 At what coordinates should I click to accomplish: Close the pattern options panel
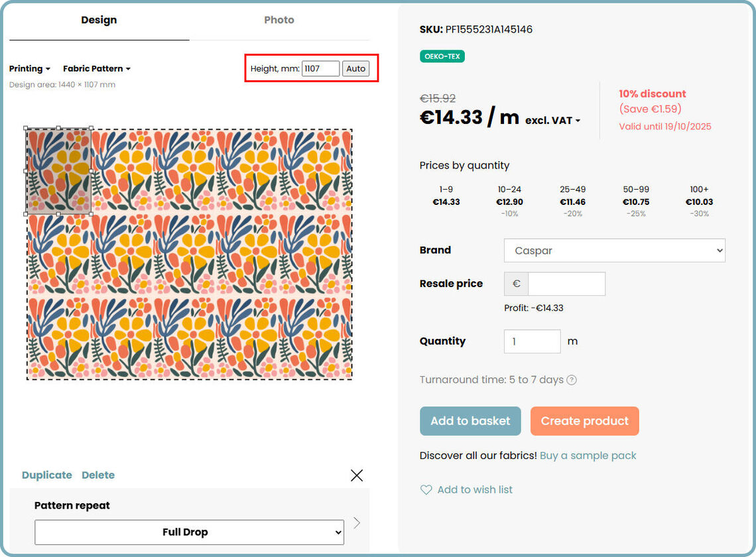pos(357,475)
